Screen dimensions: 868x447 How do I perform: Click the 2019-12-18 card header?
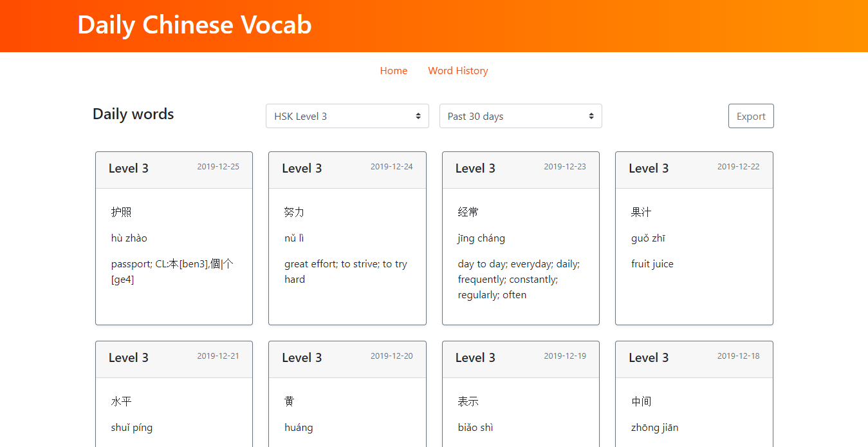(x=694, y=359)
